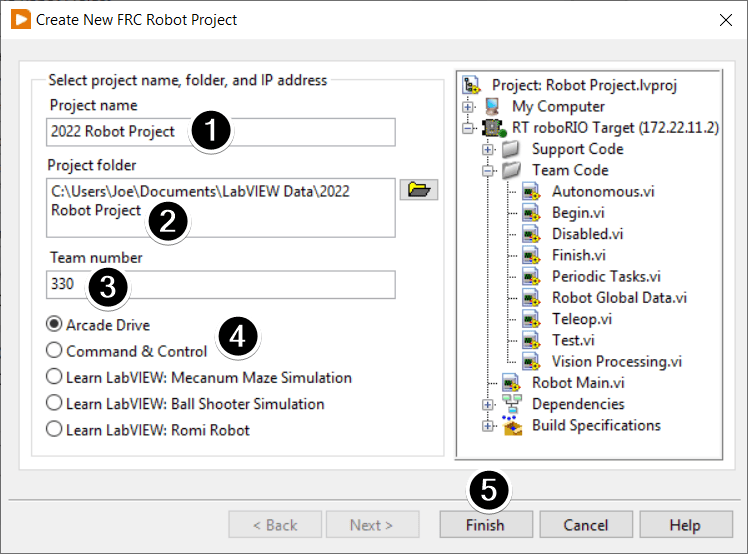Click the Team Code folder icon

(511, 170)
